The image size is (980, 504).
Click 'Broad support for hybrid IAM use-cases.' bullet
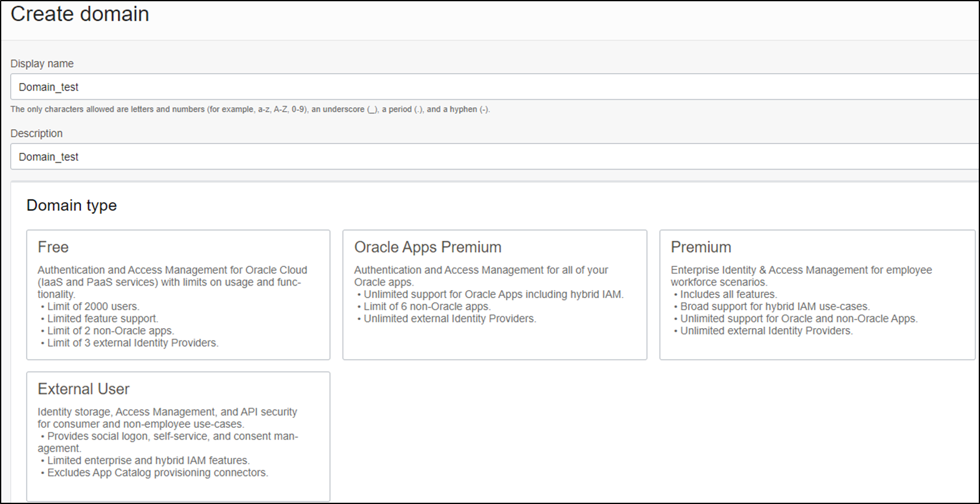coord(775,306)
